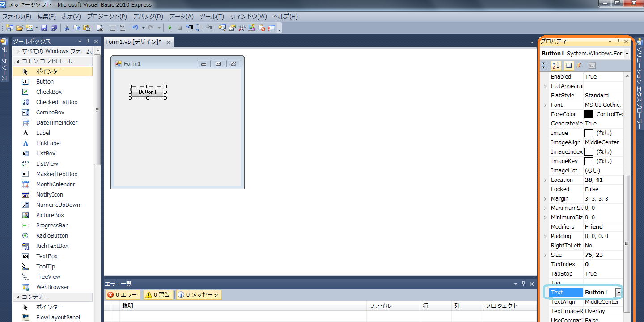The height and width of the screenshot is (322, 644).
Task: Select the Button1 control on Form1
Action: (x=148, y=92)
